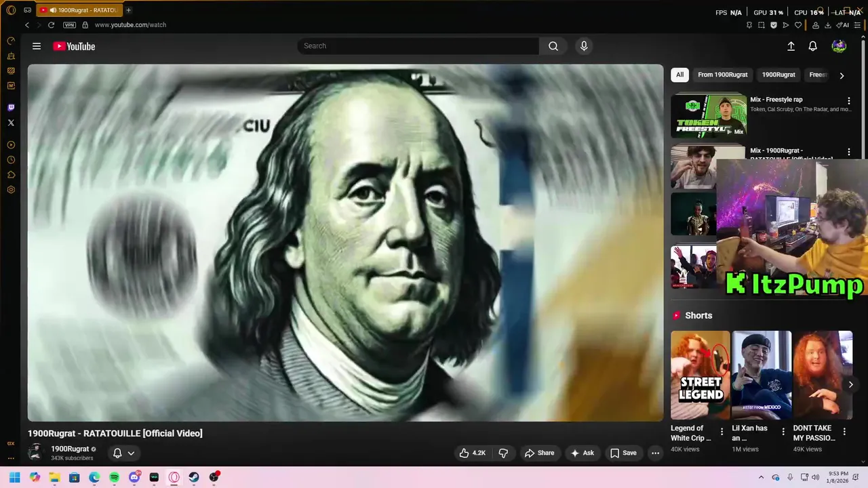
Task: Open YouTube hamburger guide menu
Action: [37, 46]
